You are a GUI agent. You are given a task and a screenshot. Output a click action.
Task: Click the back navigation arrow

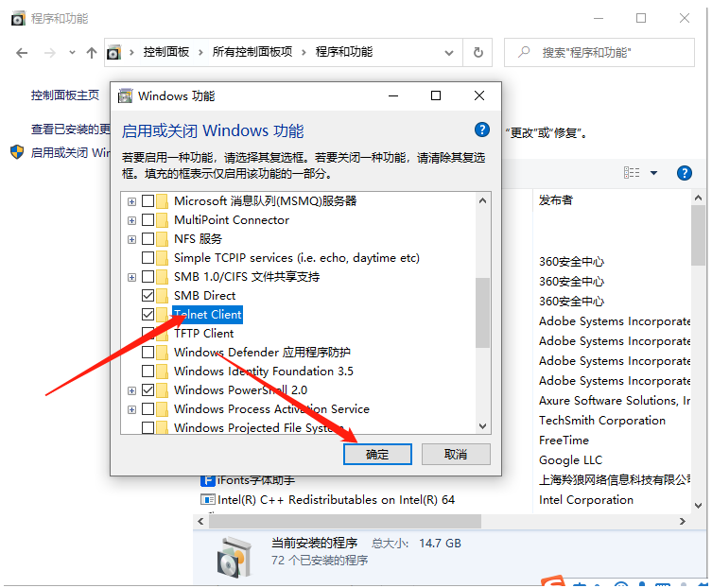pos(22,53)
